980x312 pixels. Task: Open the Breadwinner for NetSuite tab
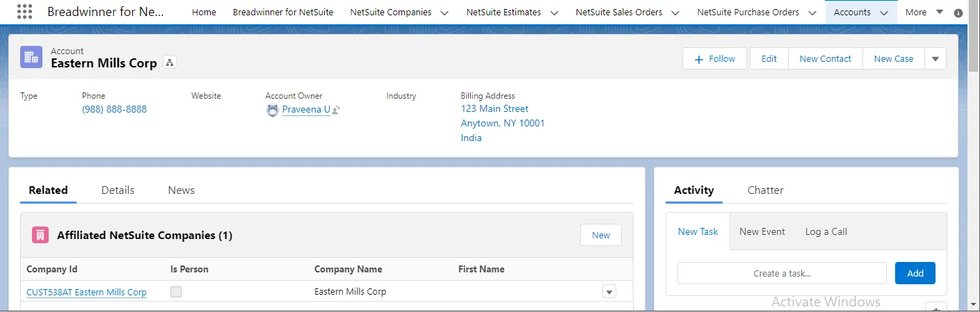(x=283, y=12)
